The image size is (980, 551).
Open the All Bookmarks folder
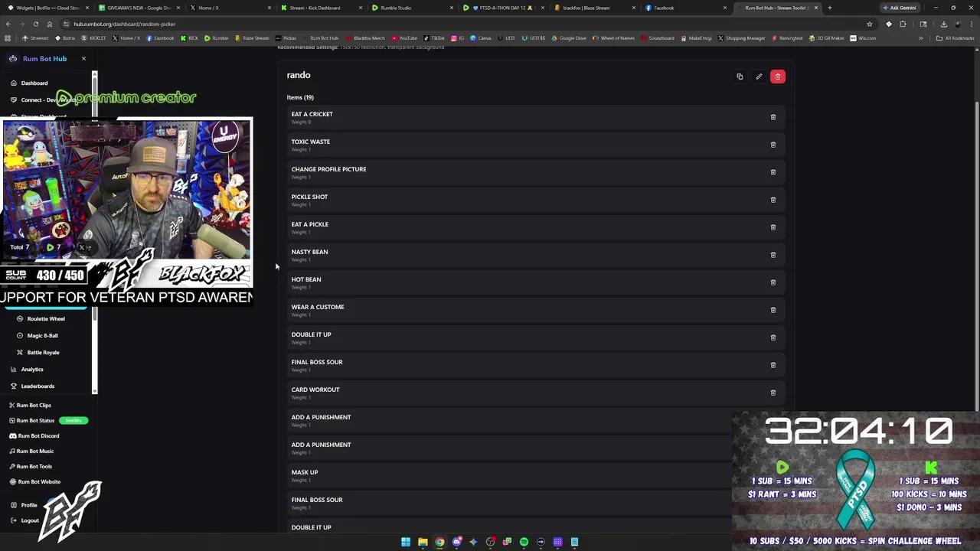[955, 38]
